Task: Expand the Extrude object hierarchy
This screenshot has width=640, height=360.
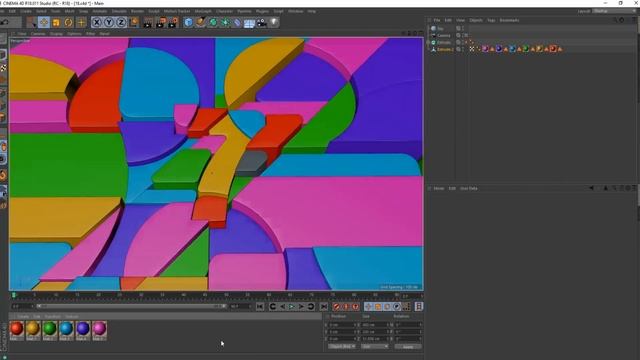Action: pos(428,42)
